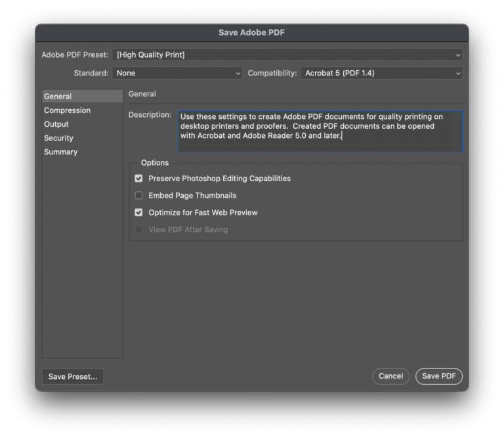This screenshot has height=438, width=504.
Task: Click the View PDF After Saving checkbox
Action: point(138,230)
